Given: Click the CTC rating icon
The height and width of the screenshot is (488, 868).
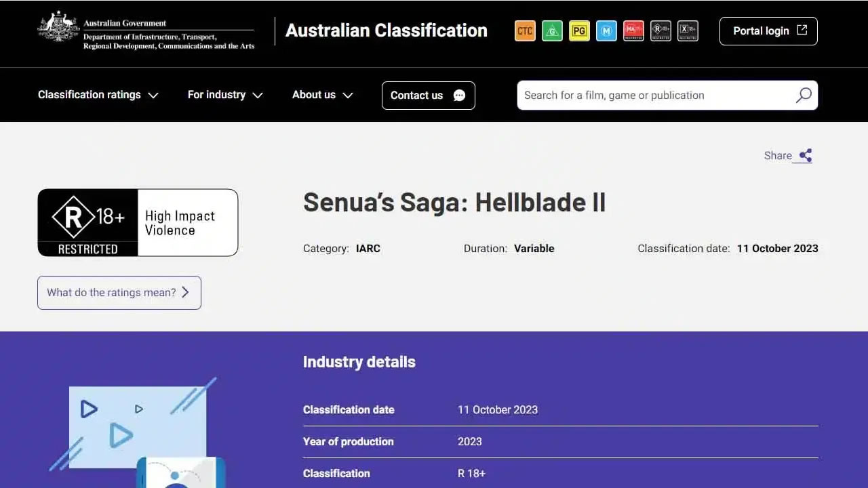Looking at the screenshot, I should tap(525, 31).
